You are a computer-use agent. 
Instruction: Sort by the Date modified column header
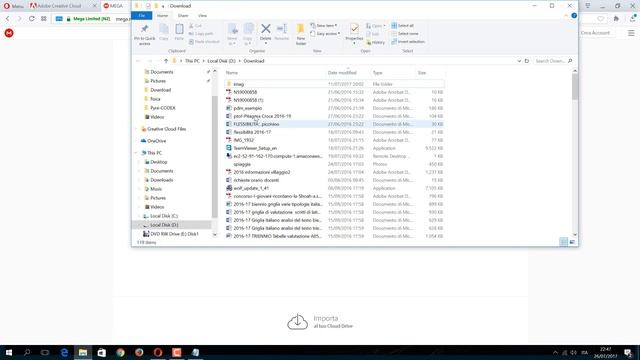click(x=342, y=73)
